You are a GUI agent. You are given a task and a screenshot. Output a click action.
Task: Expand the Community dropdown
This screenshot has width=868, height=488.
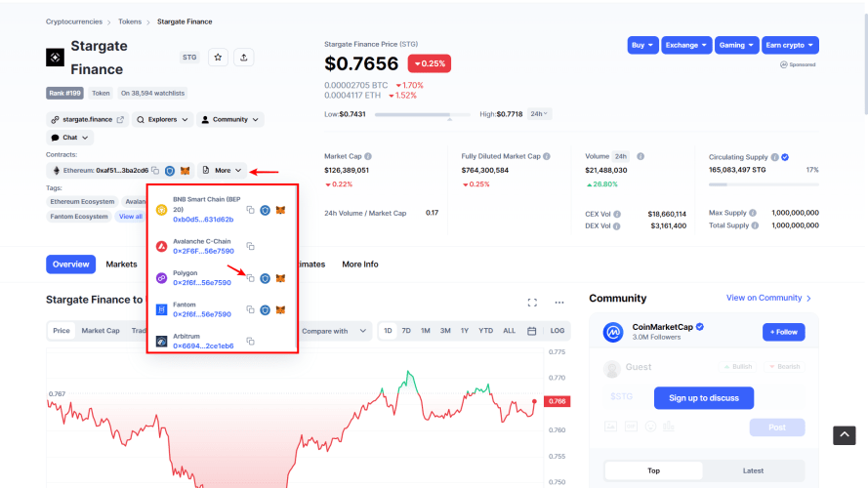pos(229,119)
